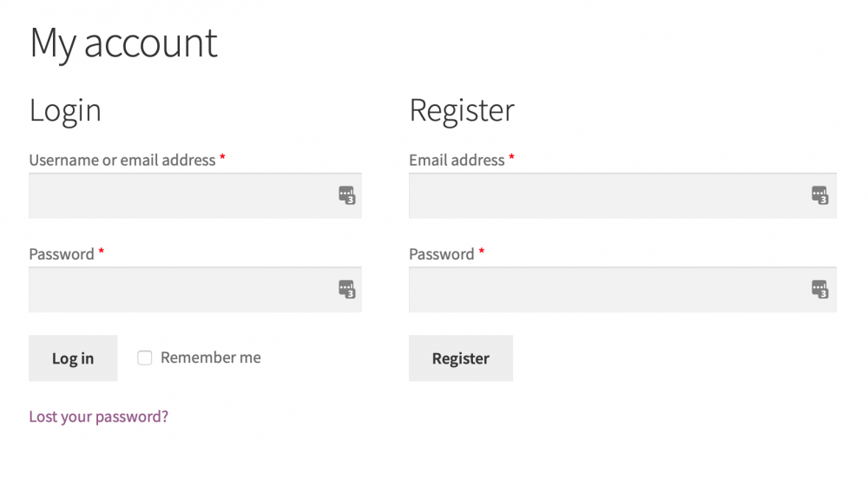Open the Lost your password link
The width and height of the screenshot is (868, 479).
[x=98, y=417]
